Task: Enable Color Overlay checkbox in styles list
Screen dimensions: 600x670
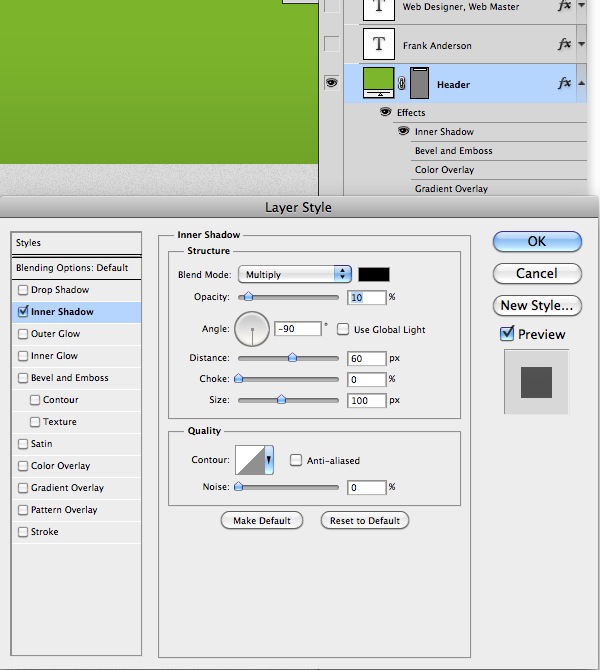Action: tap(23, 466)
